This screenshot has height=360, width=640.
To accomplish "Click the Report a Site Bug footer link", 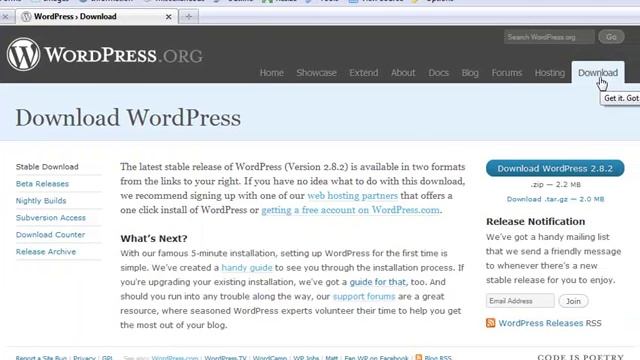I will [x=41, y=358].
